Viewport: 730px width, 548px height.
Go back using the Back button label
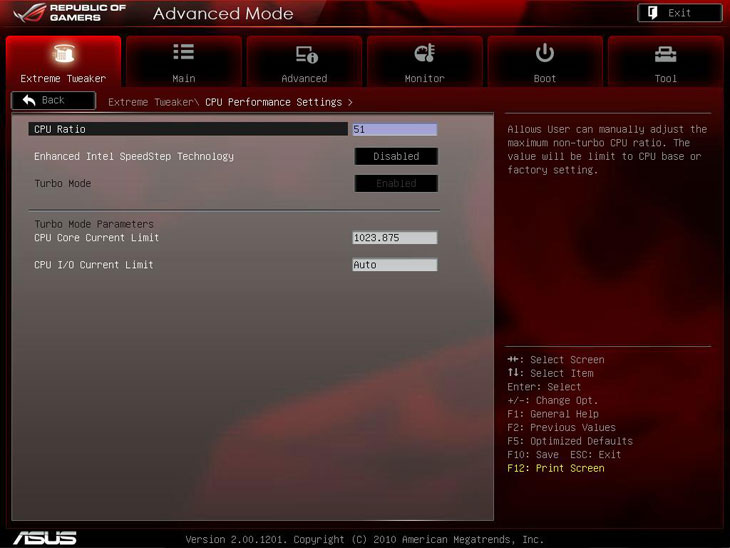click(x=53, y=100)
